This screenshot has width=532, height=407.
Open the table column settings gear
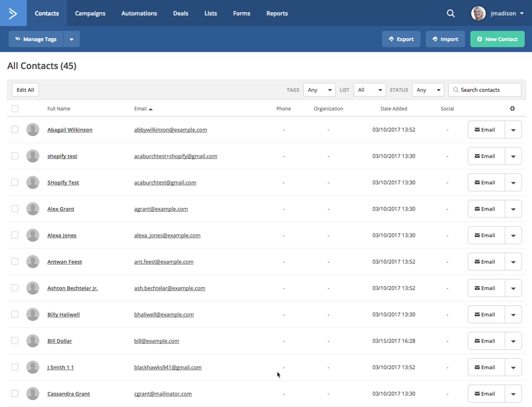point(512,108)
